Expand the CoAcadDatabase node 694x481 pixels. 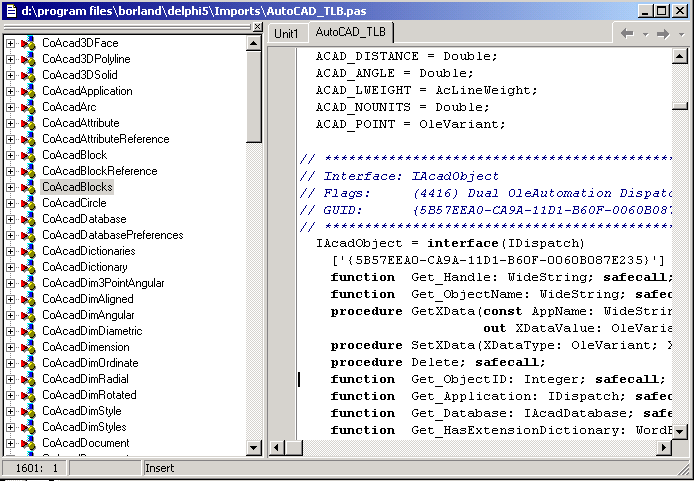10,219
